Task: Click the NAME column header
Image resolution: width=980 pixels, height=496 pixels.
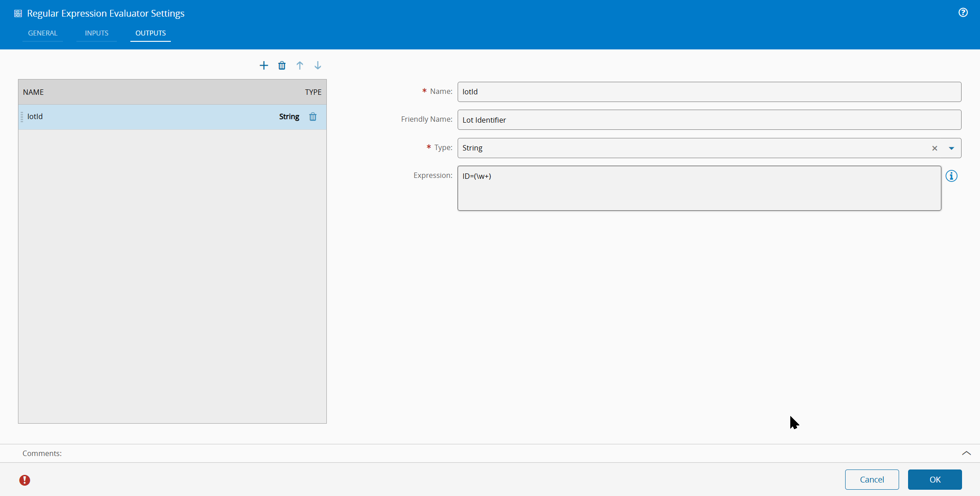Action: coord(33,92)
